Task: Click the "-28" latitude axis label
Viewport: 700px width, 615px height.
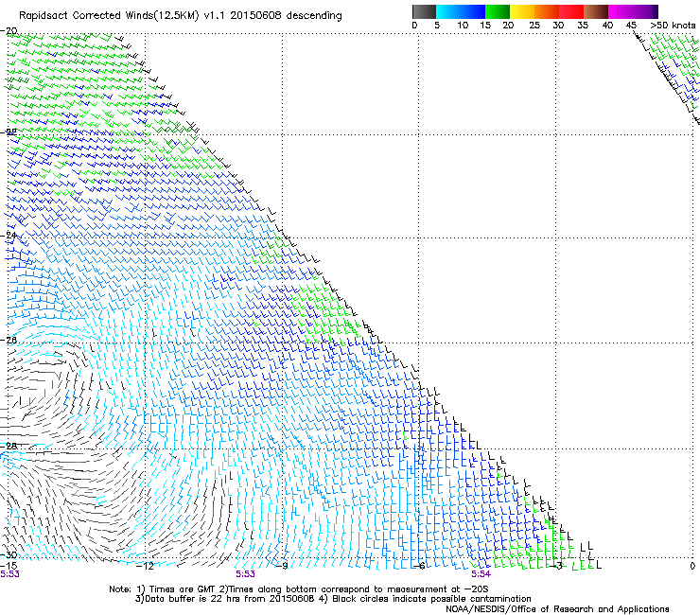Action: [x=9, y=446]
